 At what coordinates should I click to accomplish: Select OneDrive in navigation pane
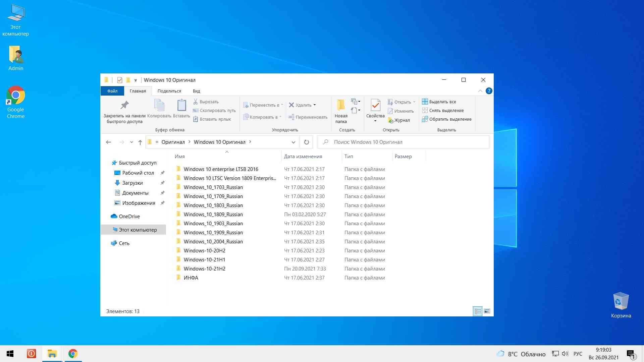pyautogui.click(x=125, y=217)
